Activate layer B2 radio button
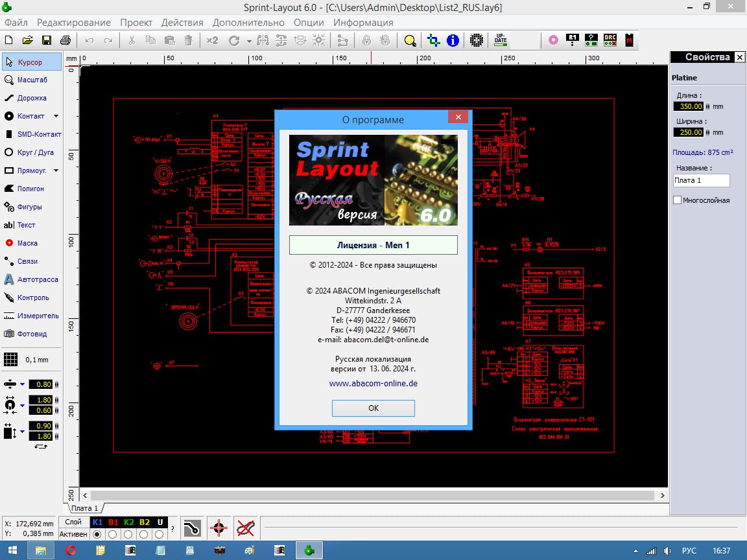The height and width of the screenshot is (560, 747). 144,534
